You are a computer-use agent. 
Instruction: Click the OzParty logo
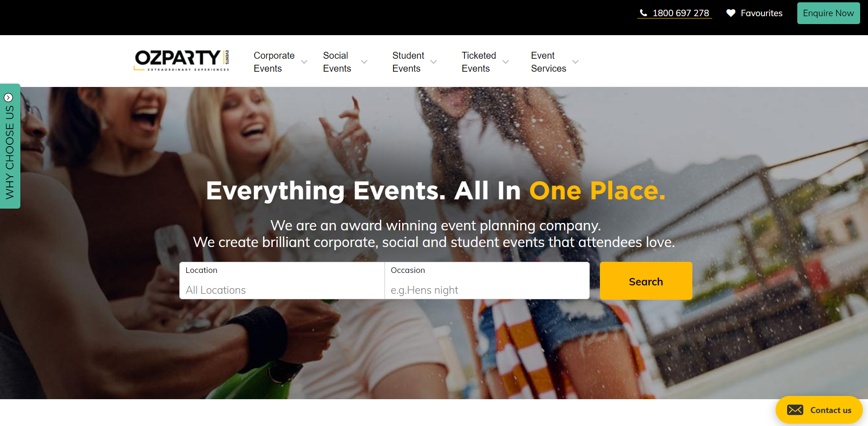click(182, 61)
